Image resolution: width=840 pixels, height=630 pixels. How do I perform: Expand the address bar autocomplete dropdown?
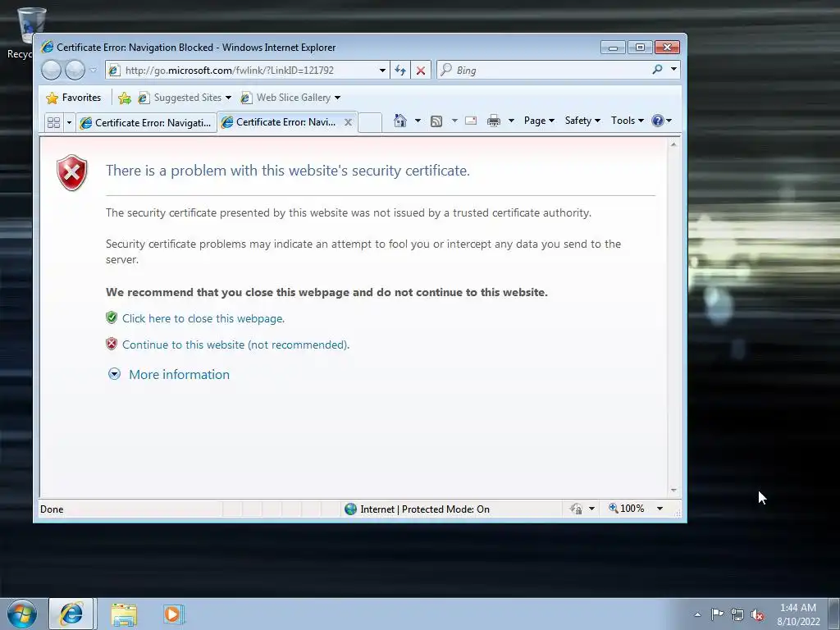tap(382, 71)
